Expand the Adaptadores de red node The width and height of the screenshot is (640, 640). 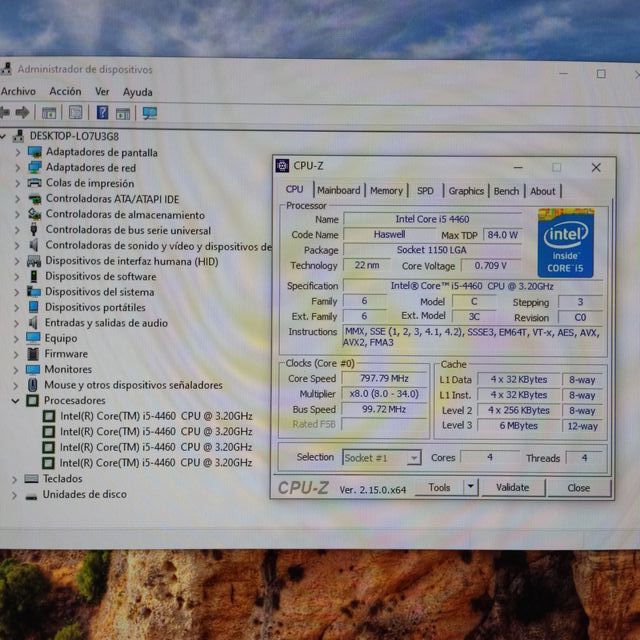click(x=18, y=168)
